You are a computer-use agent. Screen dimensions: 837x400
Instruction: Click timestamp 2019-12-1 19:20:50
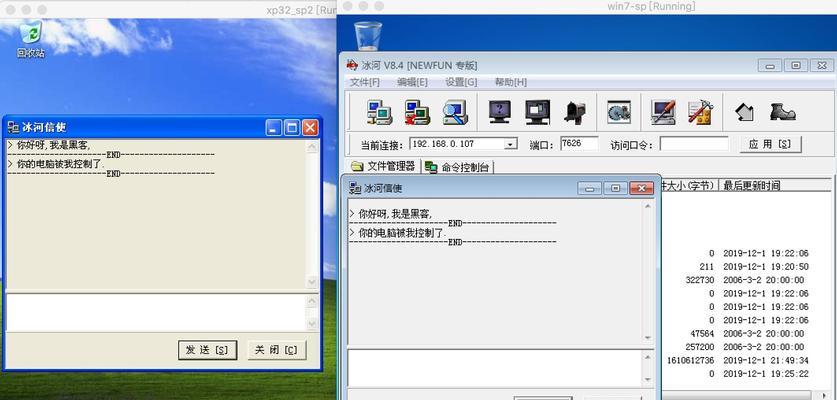(x=765, y=266)
